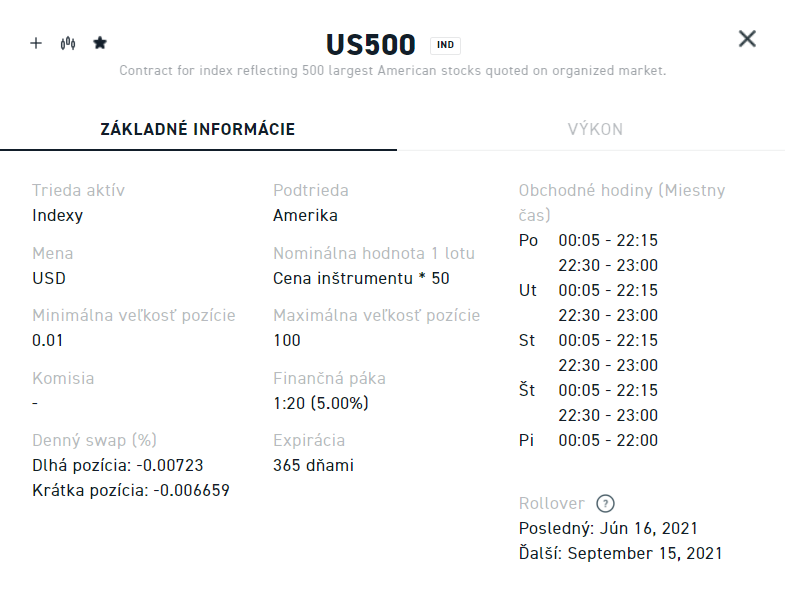785x592 pixels.
Task: Click Friday trading hours 00:05 - 22:00
Action: [608, 440]
